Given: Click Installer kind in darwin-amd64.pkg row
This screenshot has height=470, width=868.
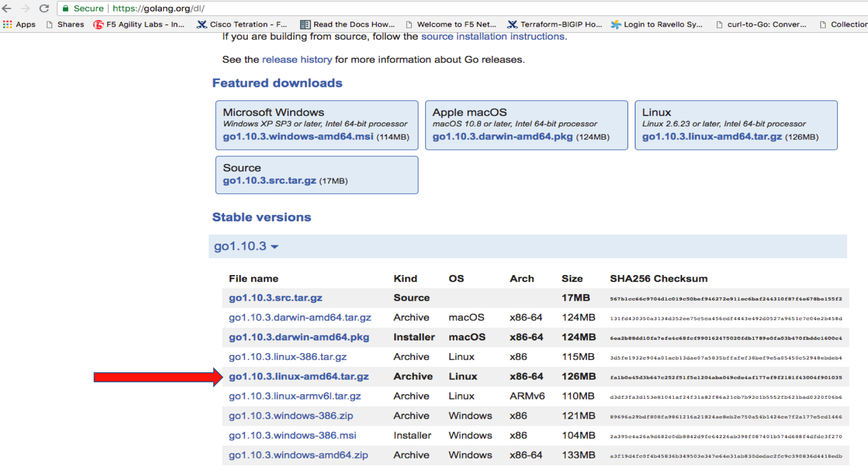Looking at the screenshot, I should click(414, 337).
